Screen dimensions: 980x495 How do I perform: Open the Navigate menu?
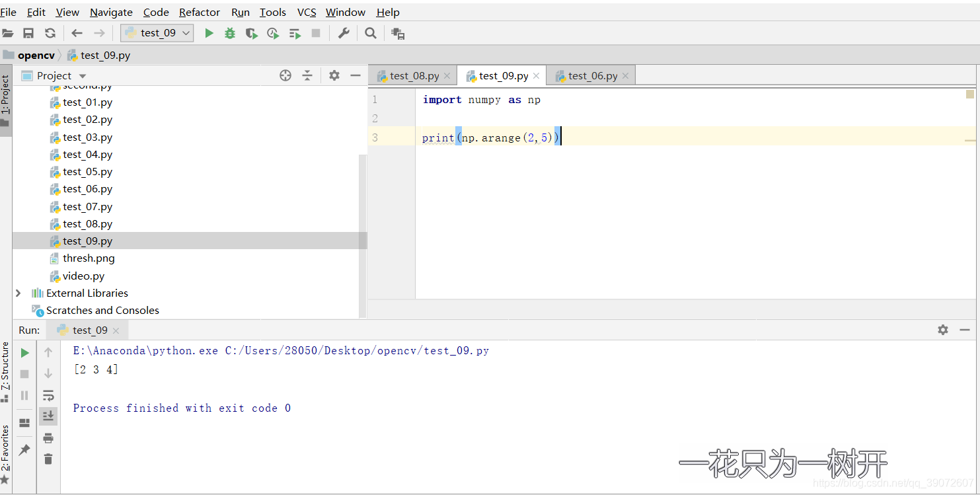point(111,12)
